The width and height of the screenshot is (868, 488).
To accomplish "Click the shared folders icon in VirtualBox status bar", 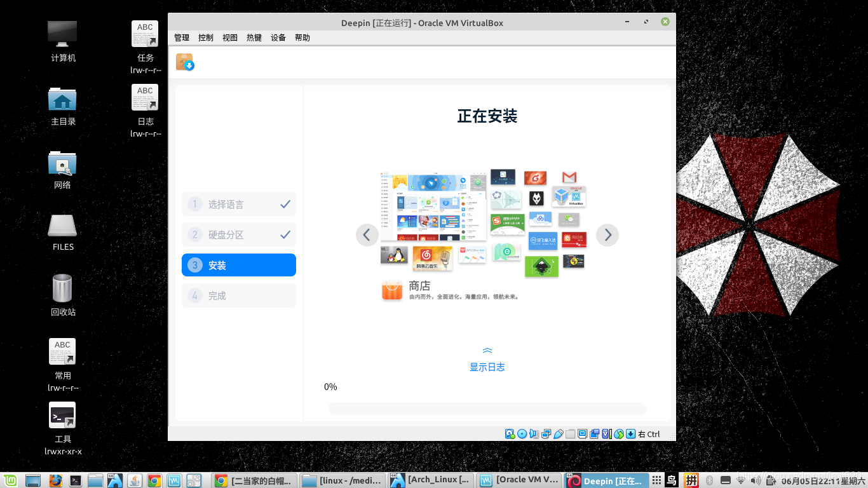I will tap(570, 434).
